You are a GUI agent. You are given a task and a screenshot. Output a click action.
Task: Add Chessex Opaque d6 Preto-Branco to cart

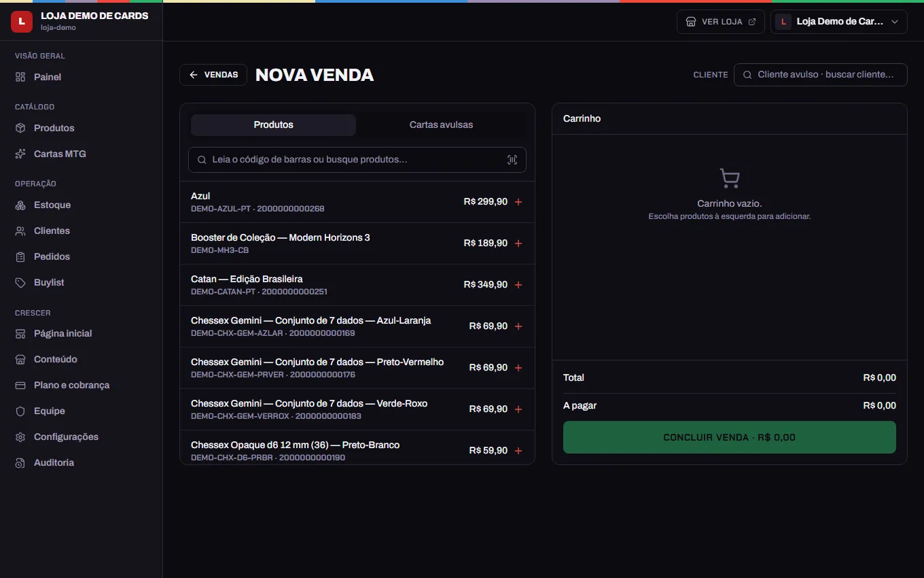(x=518, y=451)
